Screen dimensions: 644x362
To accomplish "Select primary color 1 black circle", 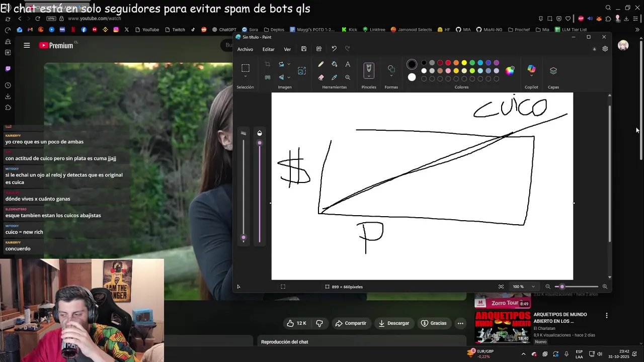I will 412,64.
